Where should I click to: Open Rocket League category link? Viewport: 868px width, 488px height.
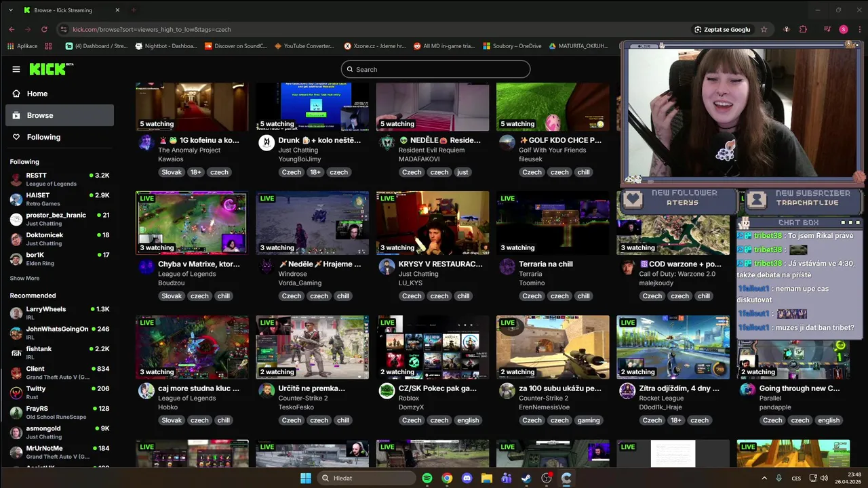(661, 398)
